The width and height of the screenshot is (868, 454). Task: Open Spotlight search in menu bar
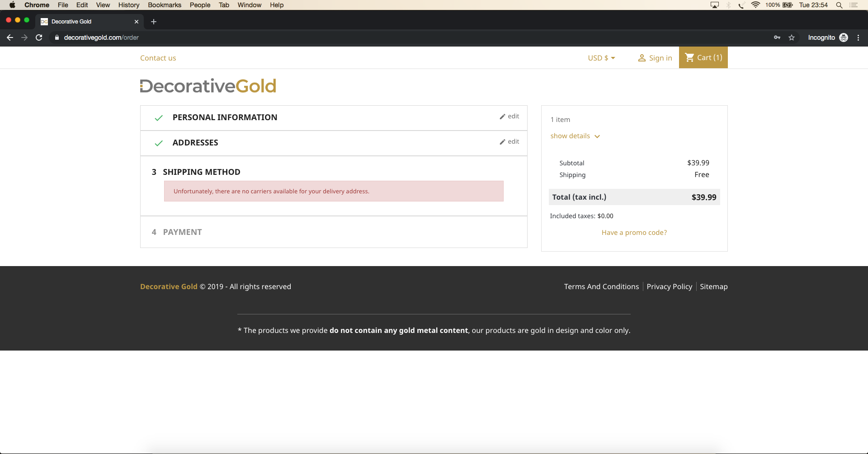839,5
